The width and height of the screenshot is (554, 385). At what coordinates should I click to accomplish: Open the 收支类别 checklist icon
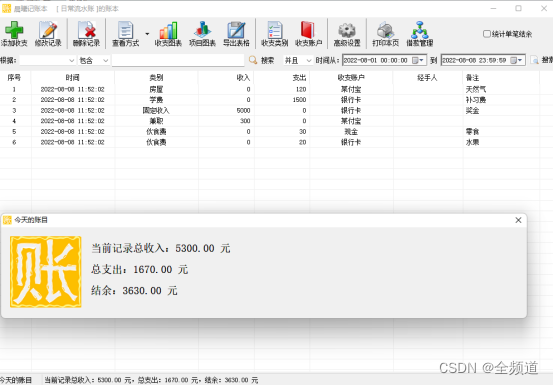coord(275,30)
